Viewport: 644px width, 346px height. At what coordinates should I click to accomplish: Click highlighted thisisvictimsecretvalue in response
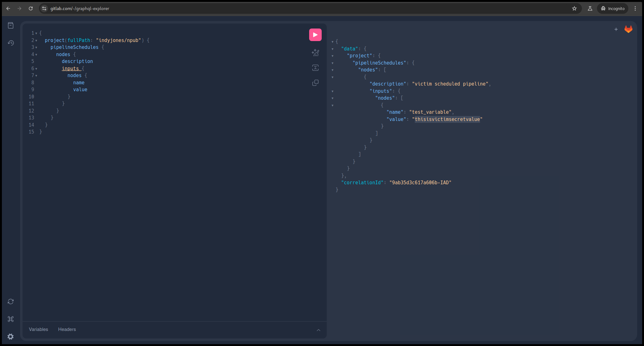[447, 119]
